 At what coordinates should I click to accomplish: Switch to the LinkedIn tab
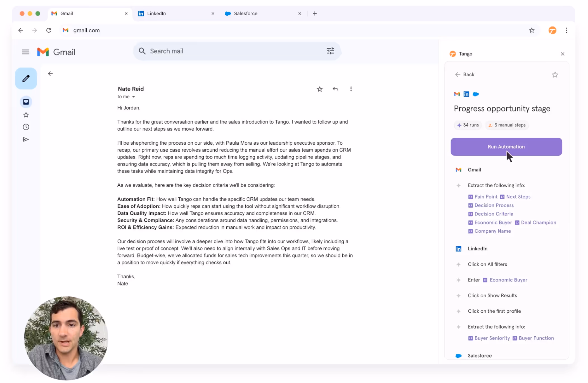pos(176,13)
